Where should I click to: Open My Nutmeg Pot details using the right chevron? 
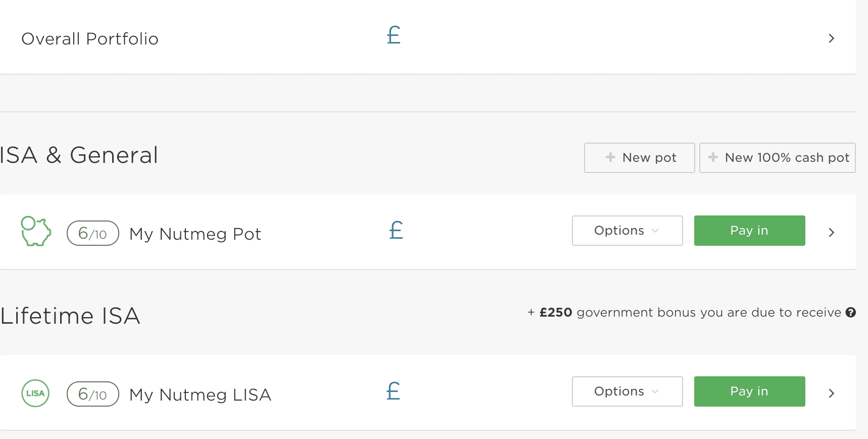point(831,232)
